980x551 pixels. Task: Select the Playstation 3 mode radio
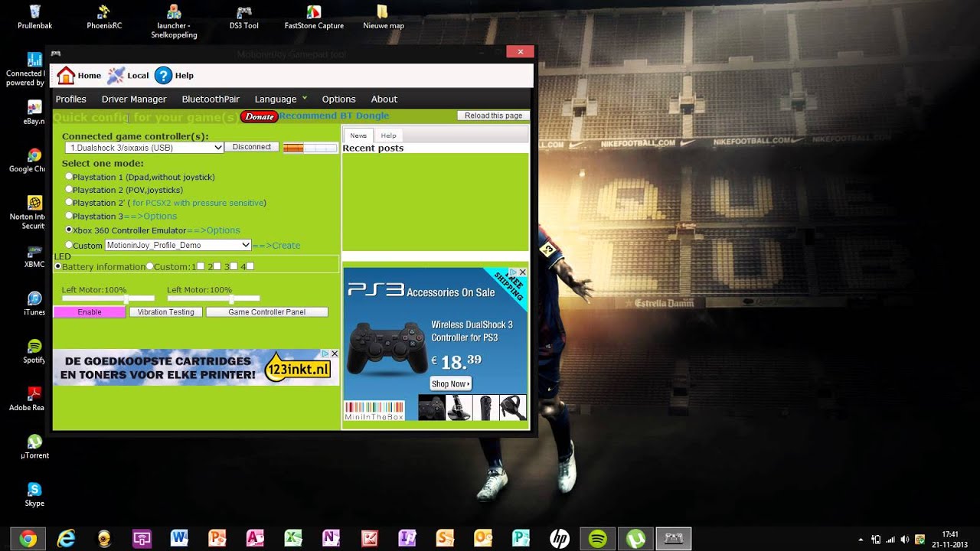[69, 216]
